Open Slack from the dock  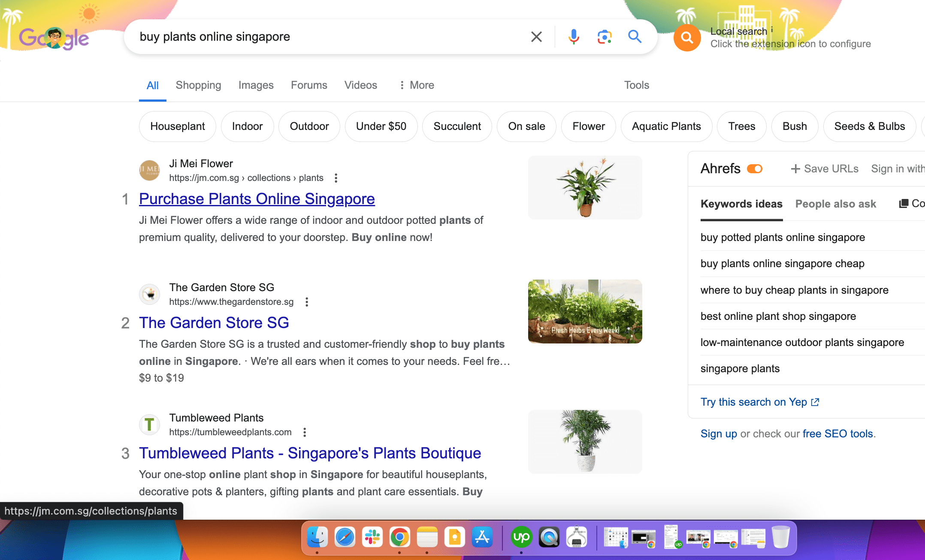(x=372, y=537)
